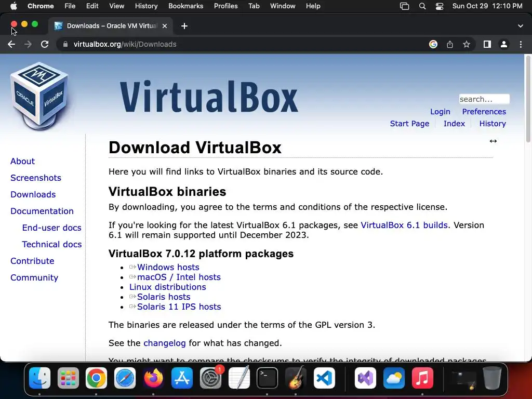
Task: Click the address bar URL
Action: pyautogui.click(x=125, y=45)
